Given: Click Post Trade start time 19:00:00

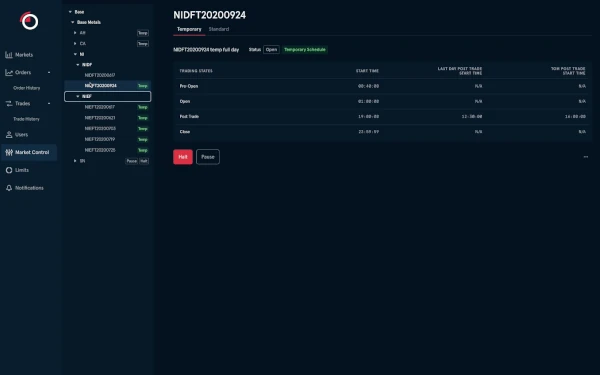Looking at the screenshot, I should (368, 116).
